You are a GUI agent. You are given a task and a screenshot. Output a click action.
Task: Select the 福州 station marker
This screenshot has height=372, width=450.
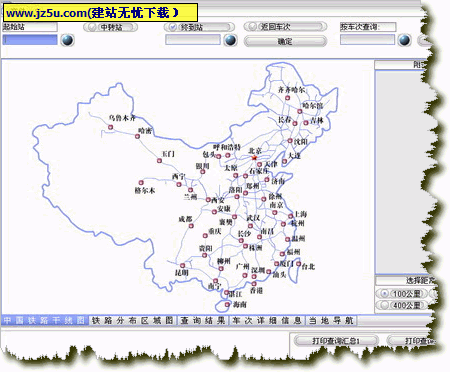(x=282, y=254)
